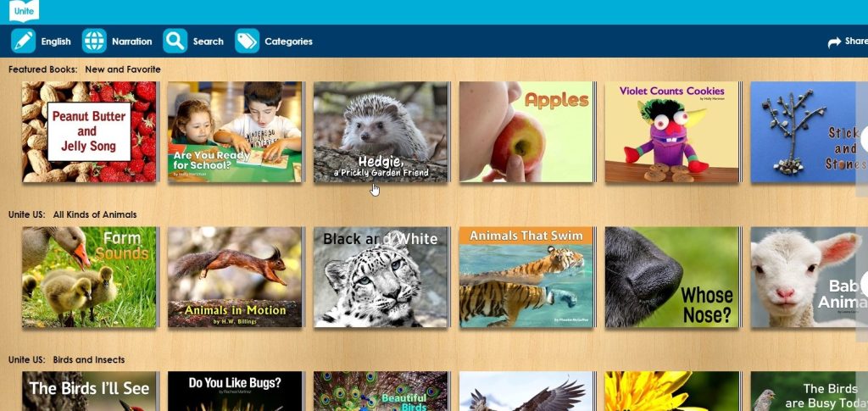Open the Categories tag icon
The height and width of the screenshot is (411, 868).
click(247, 41)
